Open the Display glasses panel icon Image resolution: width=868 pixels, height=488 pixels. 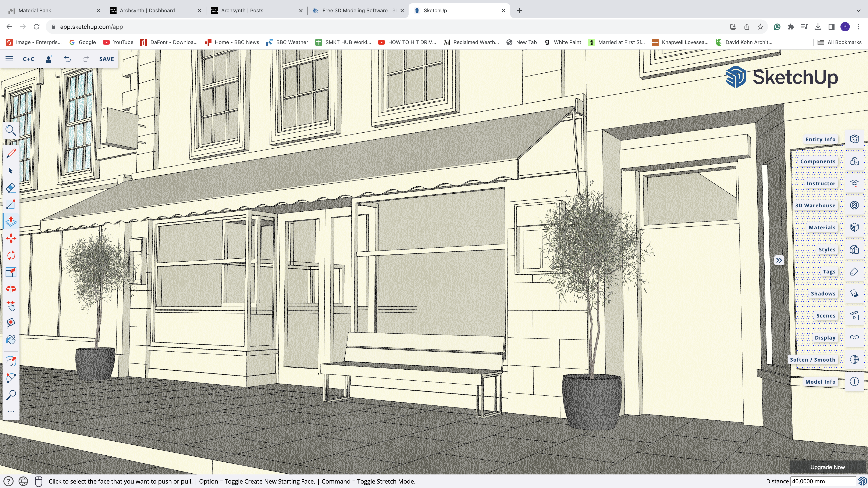[854, 337]
